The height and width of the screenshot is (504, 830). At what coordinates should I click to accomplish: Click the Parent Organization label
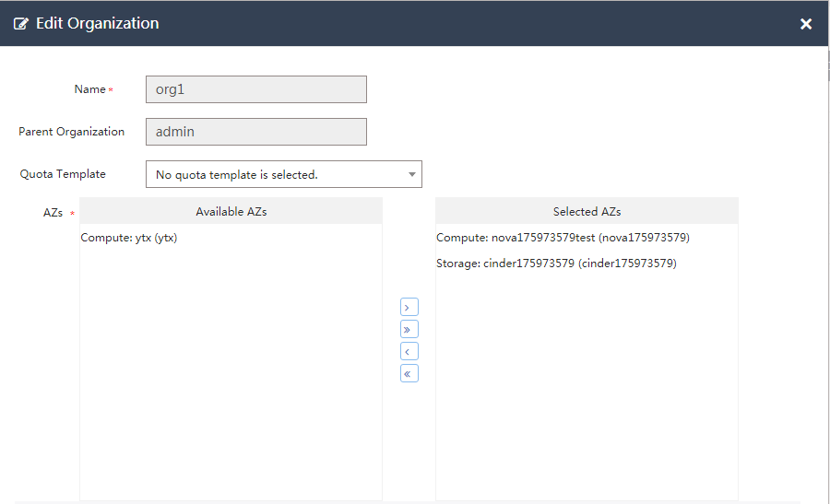pyautogui.click(x=71, y=132)
